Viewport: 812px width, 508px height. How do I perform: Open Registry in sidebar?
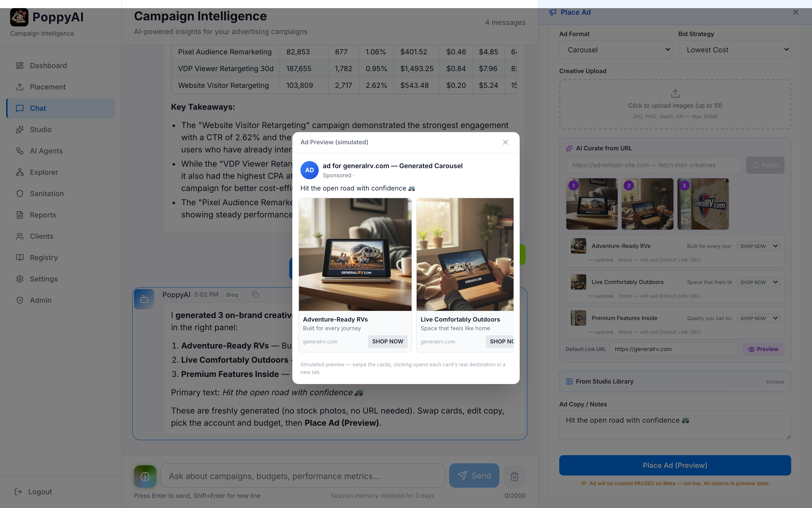click(60, 257)
